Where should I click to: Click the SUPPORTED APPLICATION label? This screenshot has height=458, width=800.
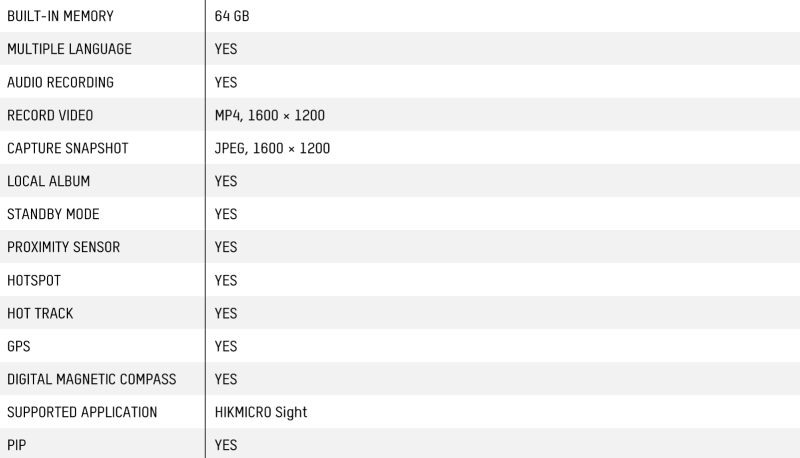click(x=82, y=412)
